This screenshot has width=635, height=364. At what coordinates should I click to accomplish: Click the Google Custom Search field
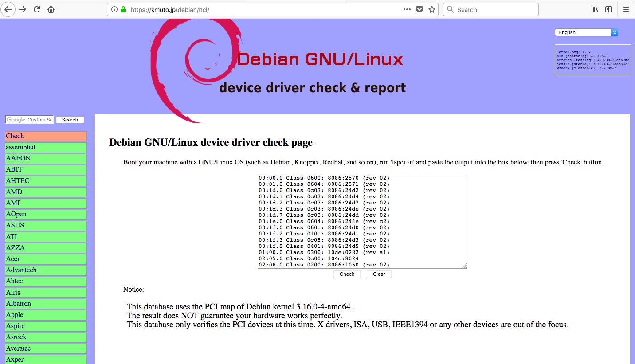point(29,120)
